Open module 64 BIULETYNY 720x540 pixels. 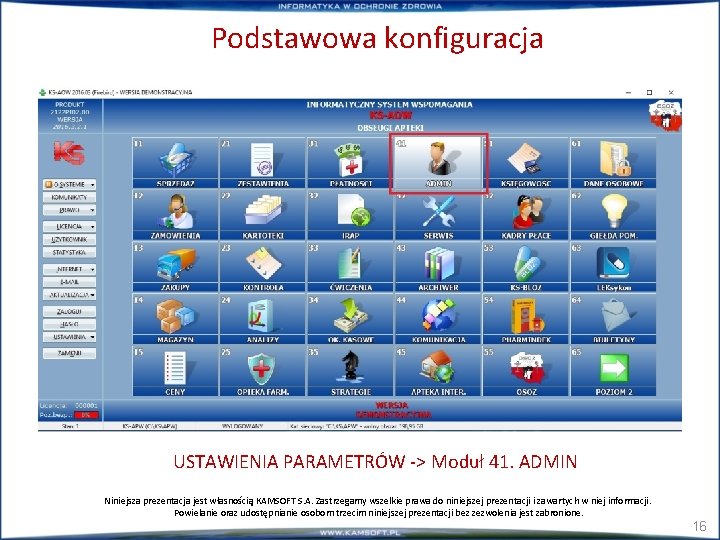tap(613, 319)
